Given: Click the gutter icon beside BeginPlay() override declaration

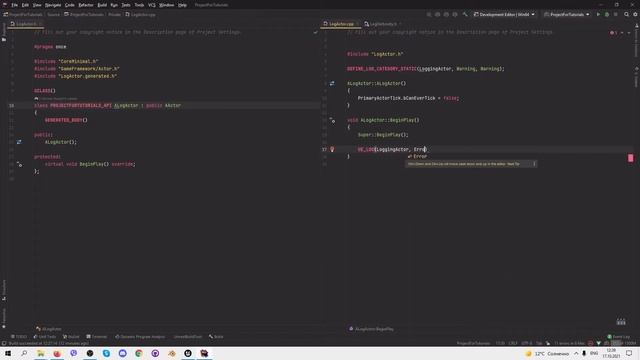Looking at the screenshot, I should [19, 164].
